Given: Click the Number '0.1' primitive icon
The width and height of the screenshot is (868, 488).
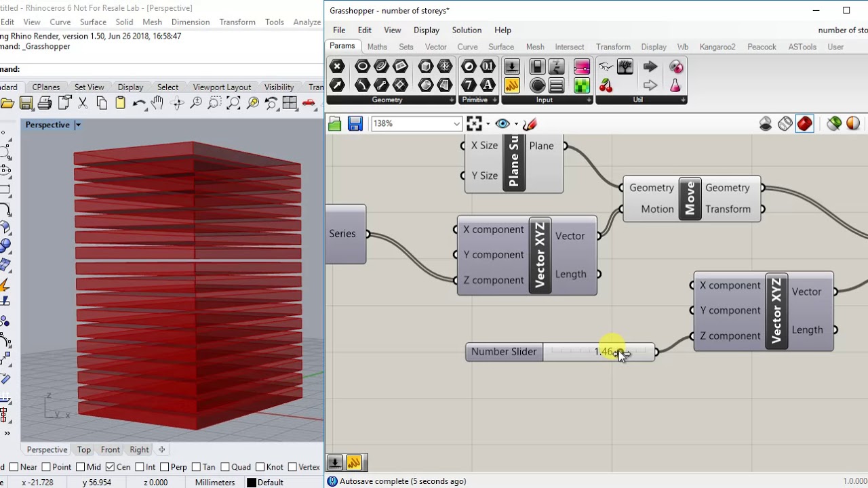Looking at the screenshot, I should coord(488,66).
